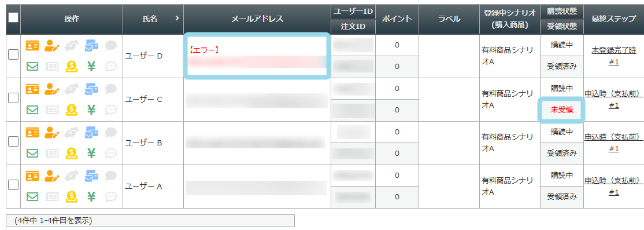Click the edit user icon for ユーザー B
The image size is (644, 230).
click(x=52, y=133)
